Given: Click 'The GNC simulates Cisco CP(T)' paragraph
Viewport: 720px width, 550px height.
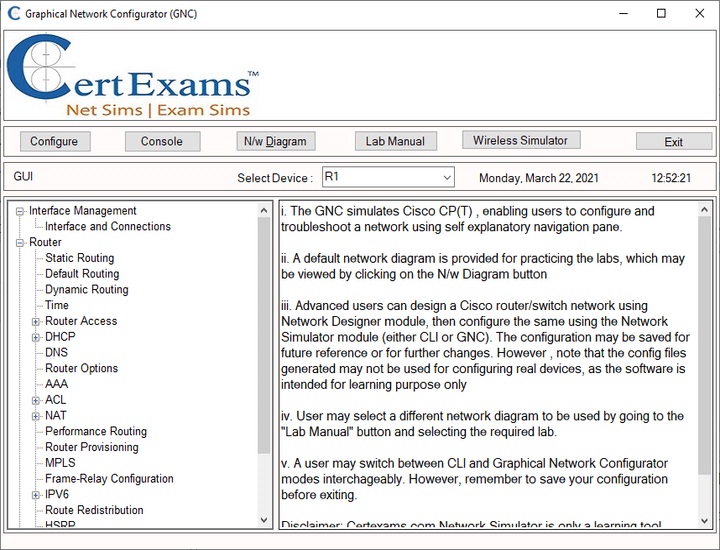Looking at the screenshot, I should 467,219.
